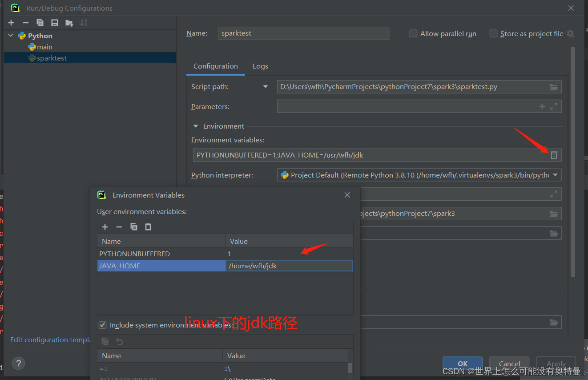
Task: Open the environment variables editor icon
Action: pyautogui.click(x=554, y=155)
